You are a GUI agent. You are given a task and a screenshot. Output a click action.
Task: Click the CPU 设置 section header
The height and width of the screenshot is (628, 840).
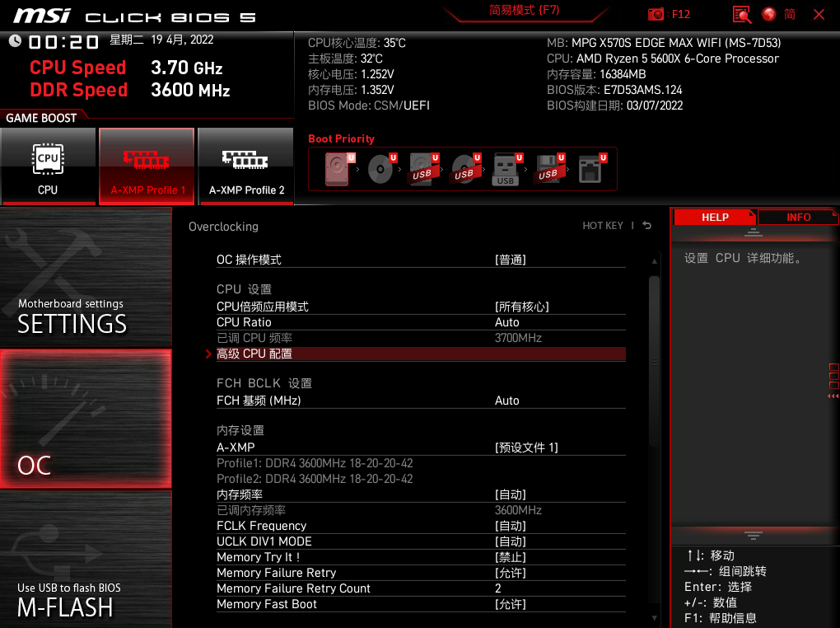[244, 289]
